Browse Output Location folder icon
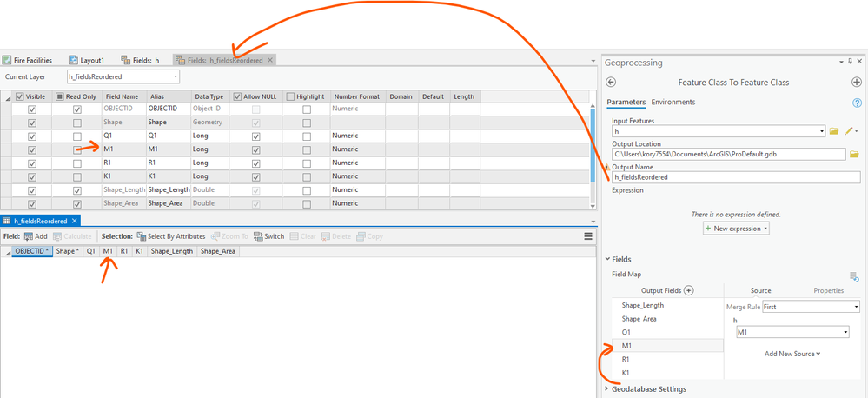The image size is (868, 398). (x=853, y=154)
